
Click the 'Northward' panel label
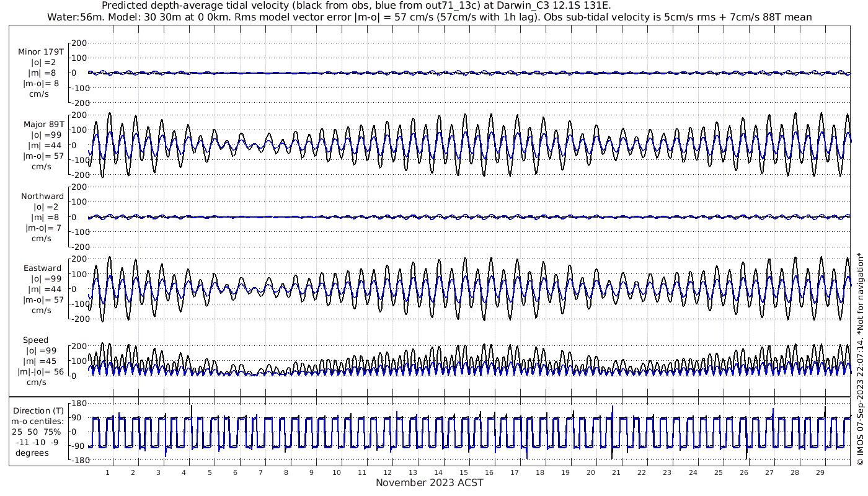tap(42, 196)
